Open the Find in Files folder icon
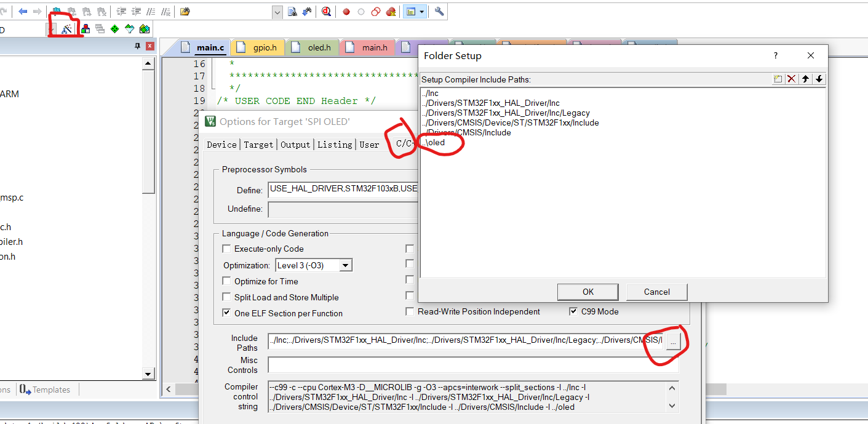The width and height of the screenshot is (868, 424). (185, 12)
